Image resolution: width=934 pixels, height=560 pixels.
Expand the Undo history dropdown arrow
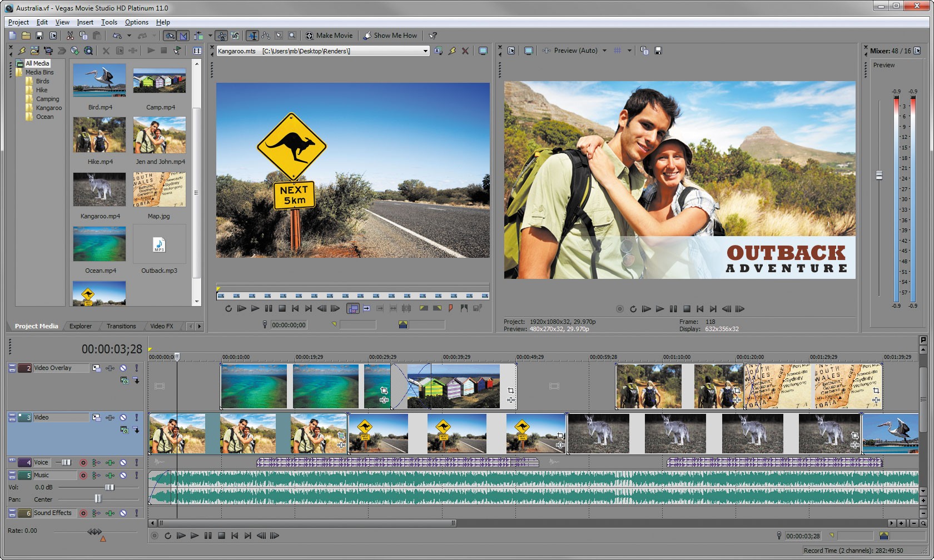[129, 36]
